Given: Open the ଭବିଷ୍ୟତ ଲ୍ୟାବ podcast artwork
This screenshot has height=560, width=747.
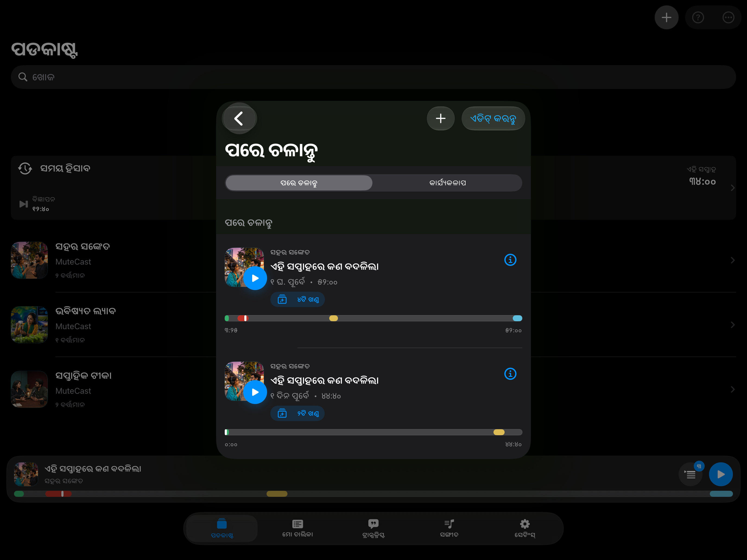Looking at the screenshot, I should coord(29,325).
